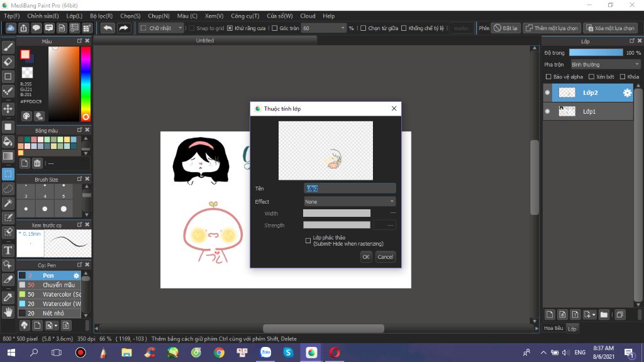Screen dimensions: 644x362
Task: Select the Brush tool in left toolbar
Action: coord(8,48)
